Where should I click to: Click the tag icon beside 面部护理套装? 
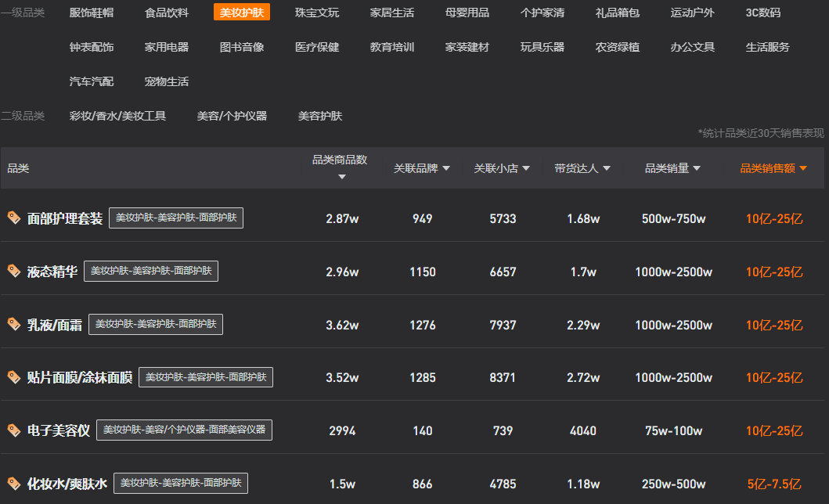(x=13, y=218)
